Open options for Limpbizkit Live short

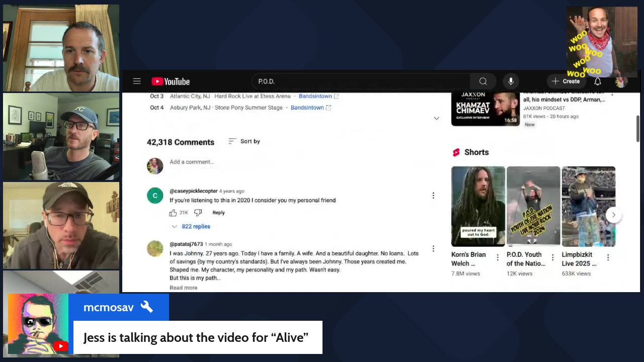(608, 257)
